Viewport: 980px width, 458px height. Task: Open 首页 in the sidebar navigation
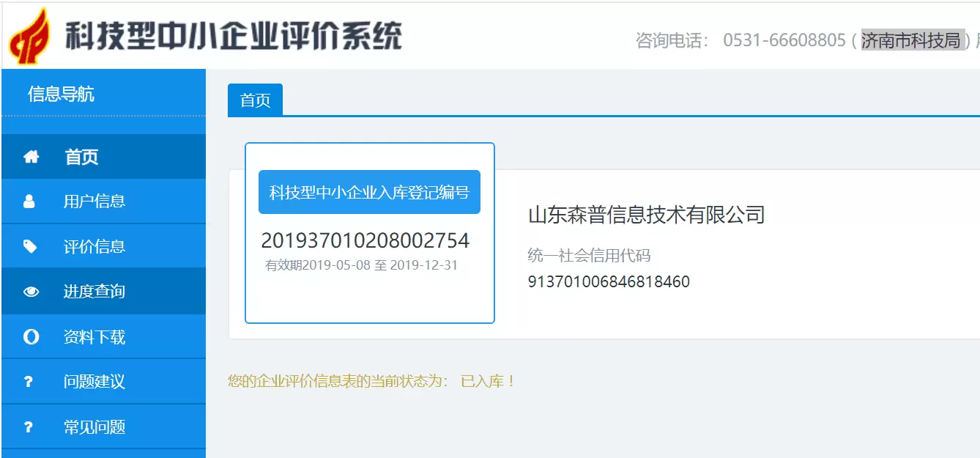pos(103,157)
